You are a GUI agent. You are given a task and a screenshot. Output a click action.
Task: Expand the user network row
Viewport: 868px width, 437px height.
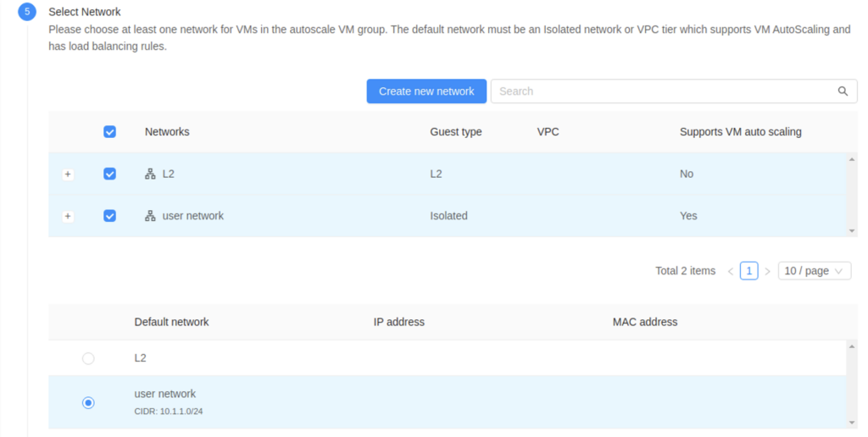pos(68,217)
